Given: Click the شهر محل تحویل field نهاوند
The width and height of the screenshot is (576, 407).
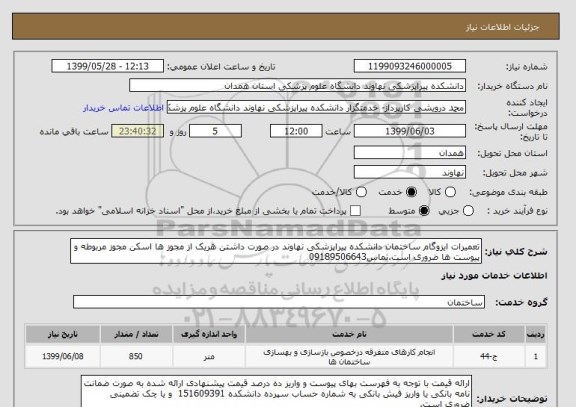Looking at the screenshot, I should [x=410, y=172].
